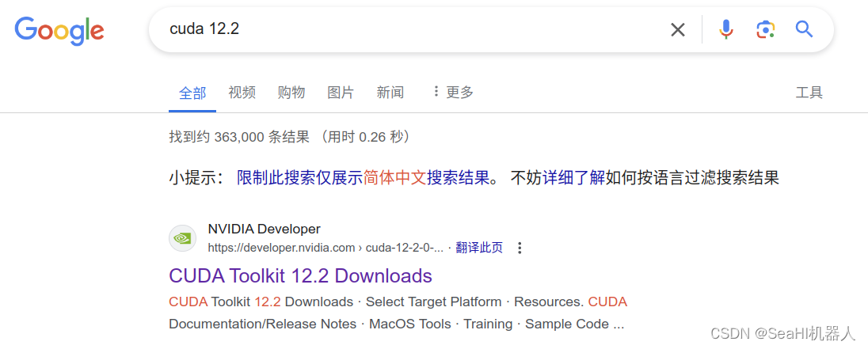Click the snippet line starting Documentation/Release Notes

click(396, 324)
